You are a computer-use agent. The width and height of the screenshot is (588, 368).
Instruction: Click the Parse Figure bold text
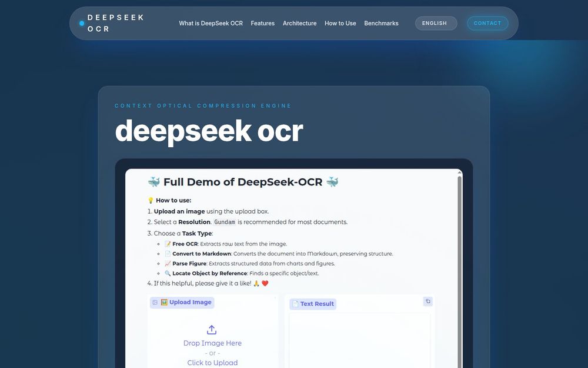[189, 264]
